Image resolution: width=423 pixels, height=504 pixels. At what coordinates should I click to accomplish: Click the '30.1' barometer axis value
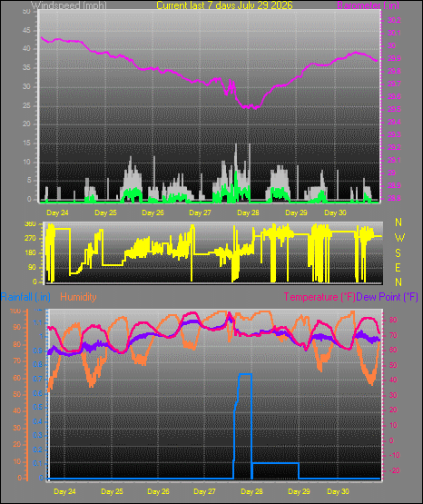tap(394, 33)
